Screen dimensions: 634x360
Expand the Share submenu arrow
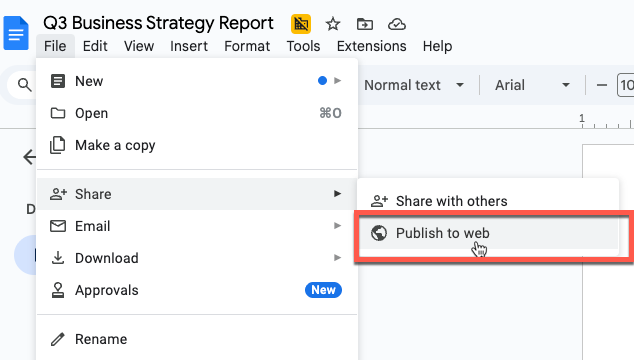coord(337,193)
